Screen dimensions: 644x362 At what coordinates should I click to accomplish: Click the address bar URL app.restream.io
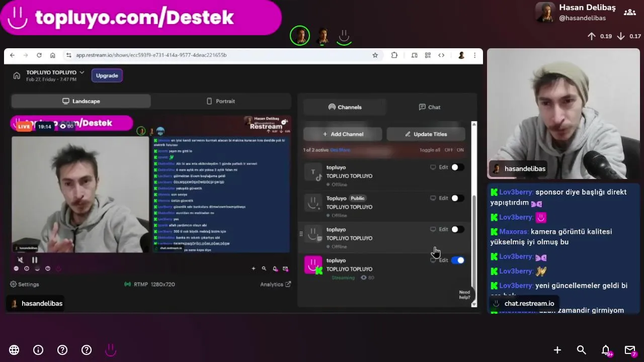click(x=151, y=55)
